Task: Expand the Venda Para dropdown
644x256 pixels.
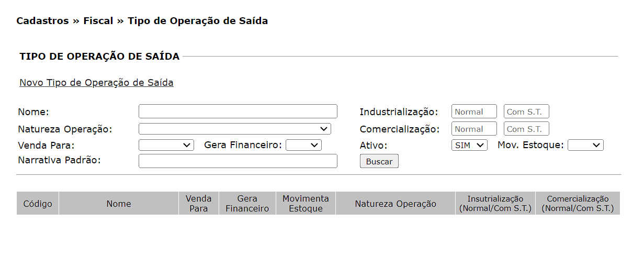Action: 166,145
